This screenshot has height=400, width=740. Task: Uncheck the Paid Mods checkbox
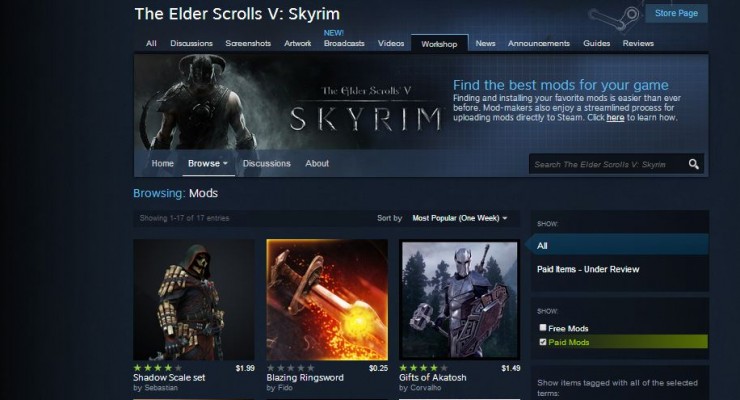543,342
